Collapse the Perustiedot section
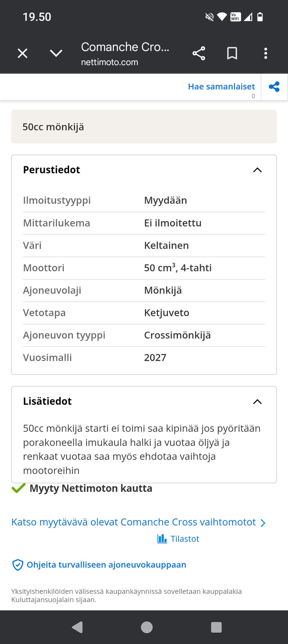This screenshot has width=288, height=644. (257, 170)
